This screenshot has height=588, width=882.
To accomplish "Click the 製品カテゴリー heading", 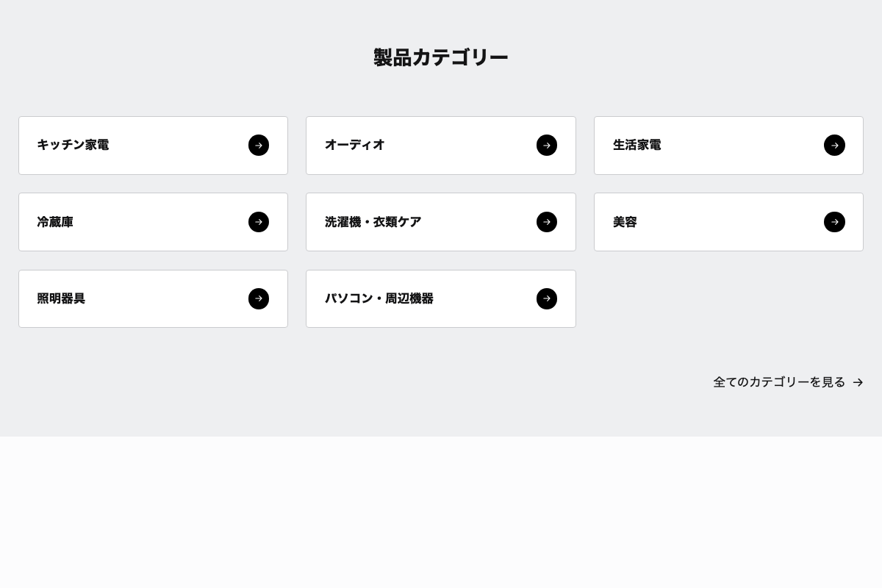I will pyautogui.click(x=440, y=57).
